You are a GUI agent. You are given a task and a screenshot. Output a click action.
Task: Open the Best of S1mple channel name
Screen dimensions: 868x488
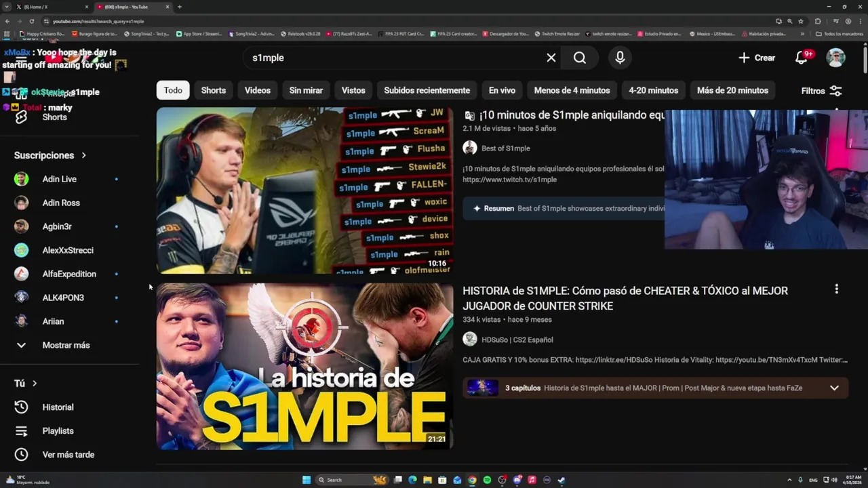[506, 148]
